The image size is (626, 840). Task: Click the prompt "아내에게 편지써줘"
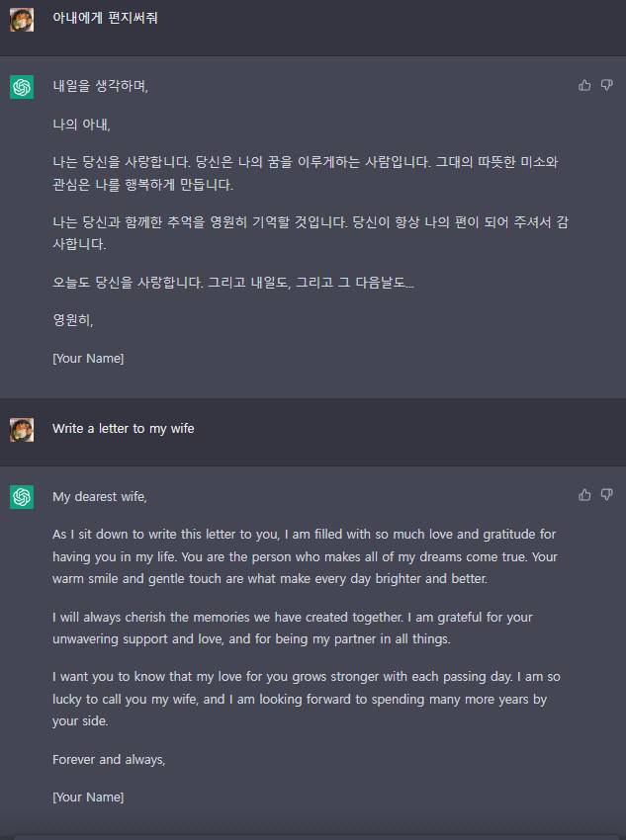[x=105, y=17]
